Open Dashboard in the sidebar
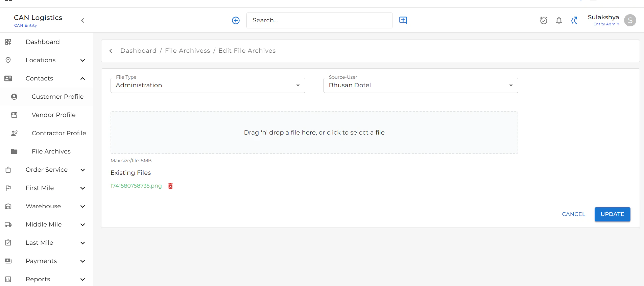Viewport: 644px width, 286px height. (43, 42)
